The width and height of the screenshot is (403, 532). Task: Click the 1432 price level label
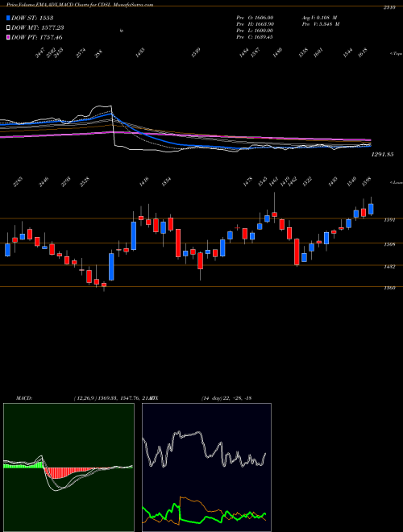click(x=389, y=267)
